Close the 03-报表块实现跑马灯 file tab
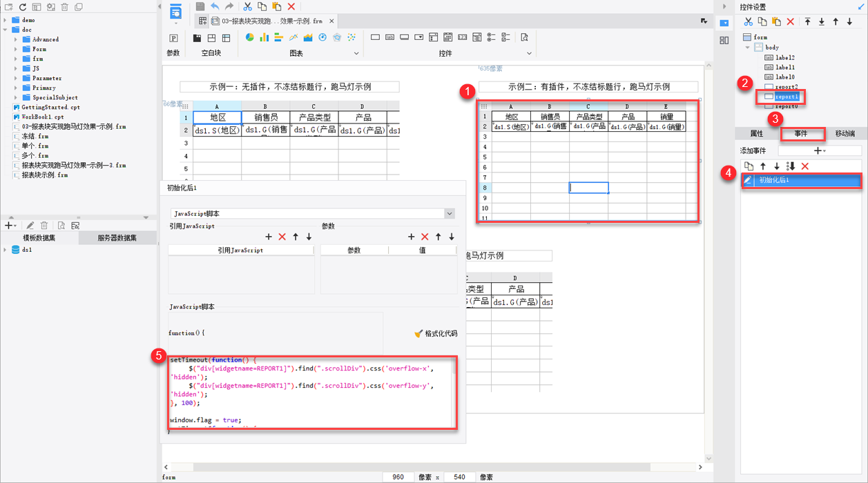868x483 pixels. click(332, 21)
